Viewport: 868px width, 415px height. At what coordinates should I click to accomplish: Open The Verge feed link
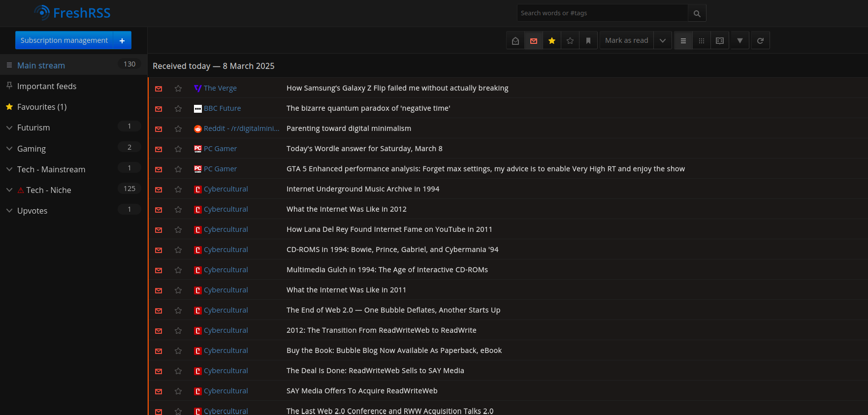pos(215,88)
